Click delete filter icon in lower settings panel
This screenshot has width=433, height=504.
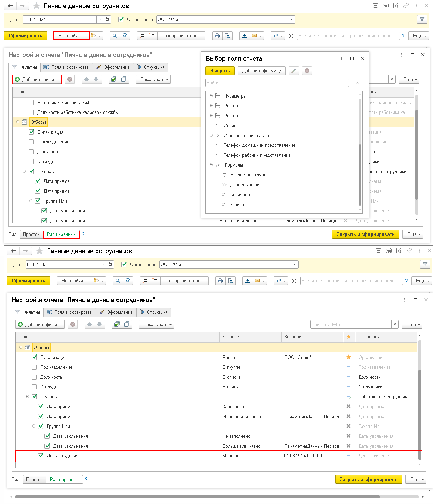(x=73, y=324)
